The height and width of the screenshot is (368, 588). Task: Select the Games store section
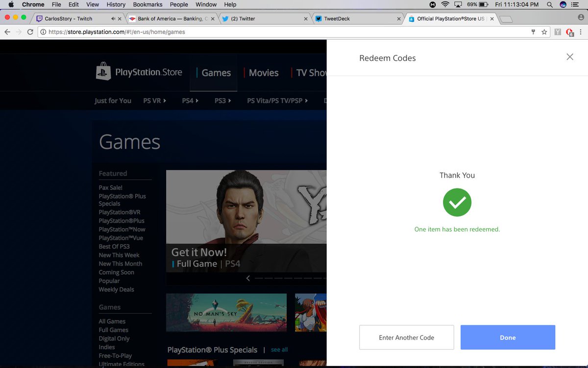point(214,73)
